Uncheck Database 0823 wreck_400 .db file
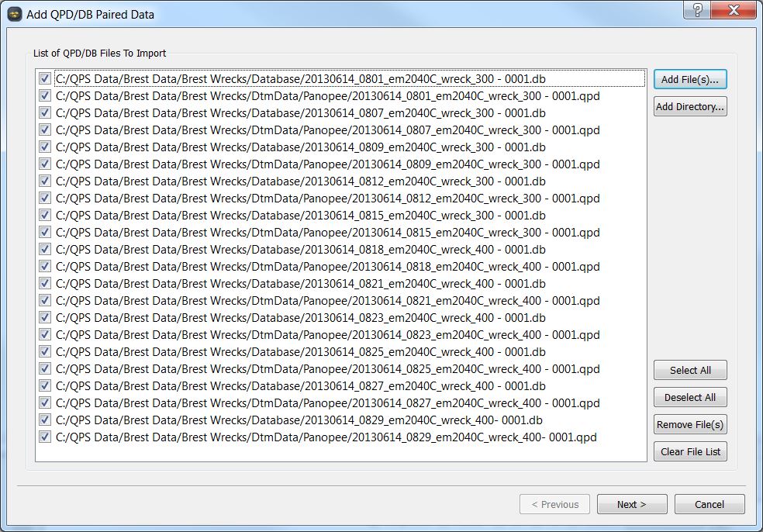763x532 pixels. pyautogui.click(x=45, y=317)
